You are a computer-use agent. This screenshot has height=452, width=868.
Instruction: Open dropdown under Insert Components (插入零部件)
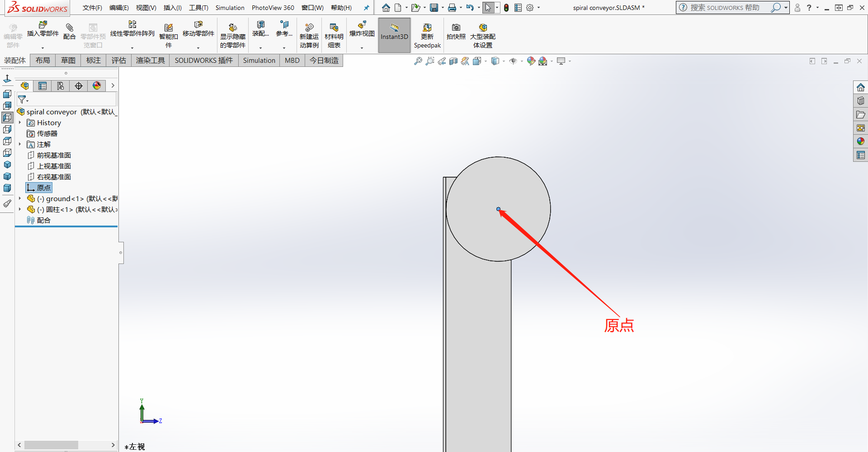click(x=43, y=48)
